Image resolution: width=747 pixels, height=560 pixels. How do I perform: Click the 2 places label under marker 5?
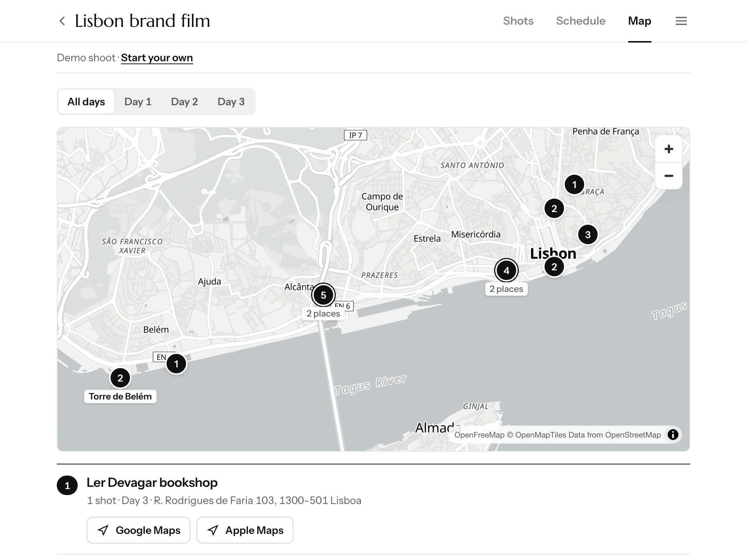[323, 314]
